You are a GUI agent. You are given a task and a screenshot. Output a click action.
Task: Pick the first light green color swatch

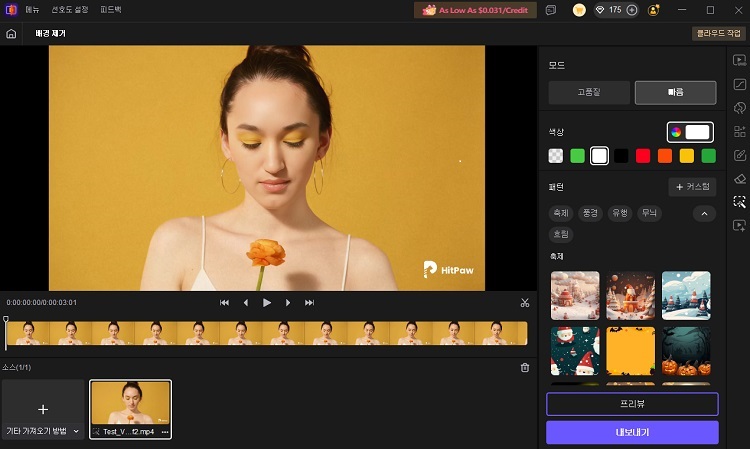pyautogui.click(x=577, y=156)
